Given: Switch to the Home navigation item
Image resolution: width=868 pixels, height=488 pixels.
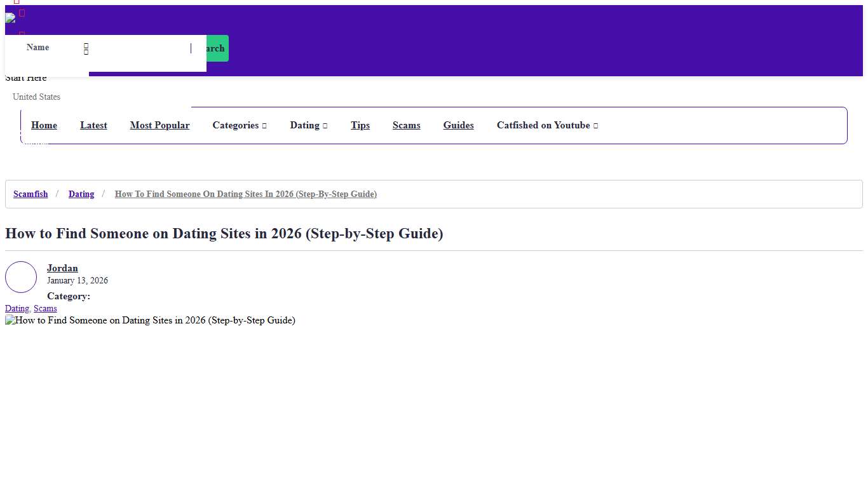Looking at the screenshot, I should [44, 125].
